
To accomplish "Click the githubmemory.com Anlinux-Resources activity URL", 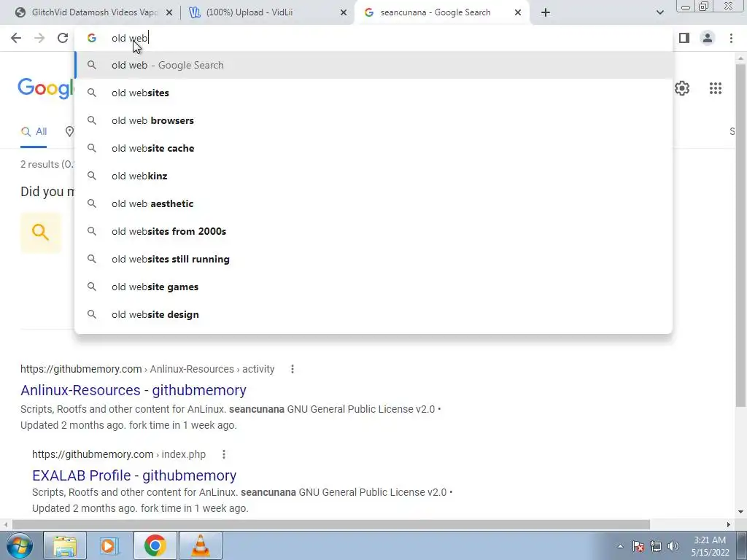I will 147,369.
